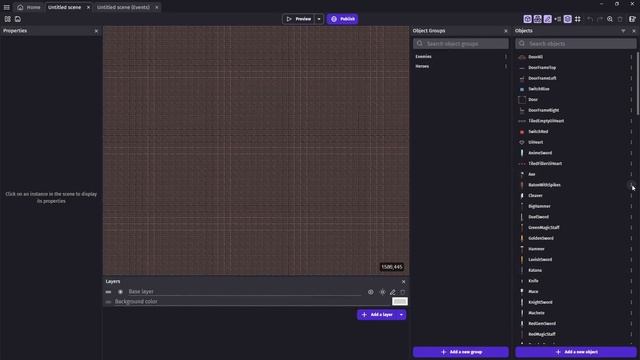Edit Base layer properties pencil icon
Screen dimensions: 640x360
[393, 292]
